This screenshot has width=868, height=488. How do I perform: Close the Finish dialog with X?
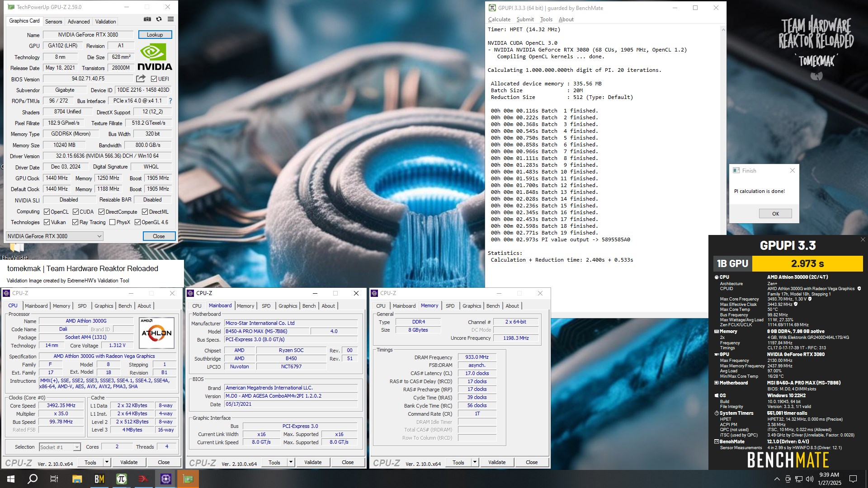coord(792,170)
